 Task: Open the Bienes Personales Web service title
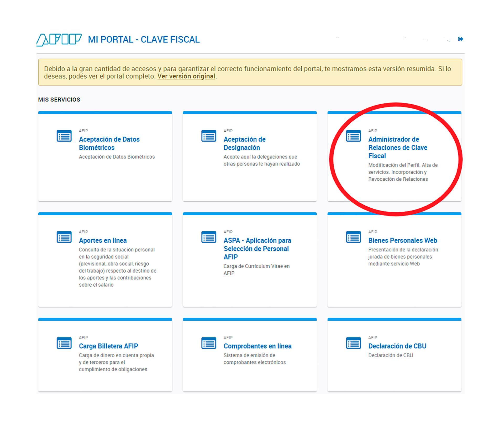click(x=402, y=240)
